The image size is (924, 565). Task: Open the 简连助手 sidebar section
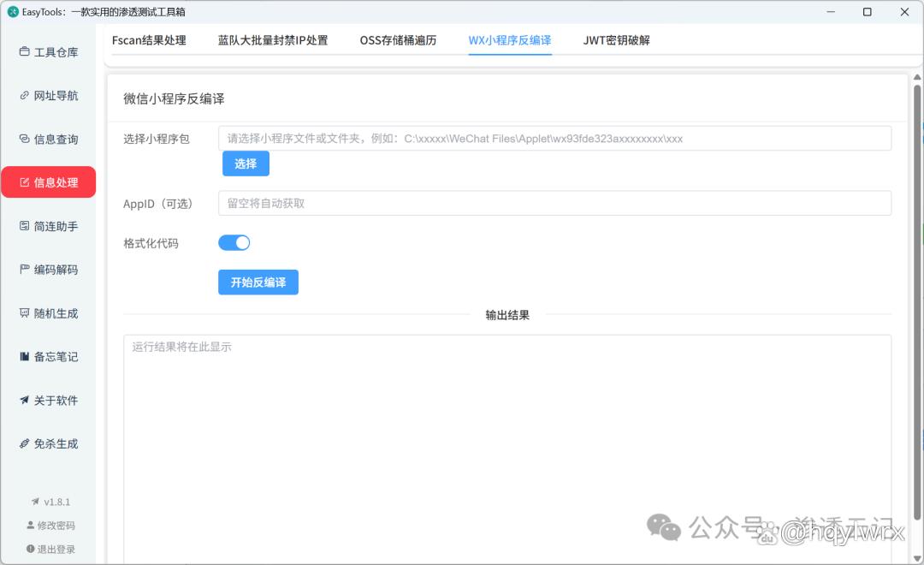coord(48,226)
